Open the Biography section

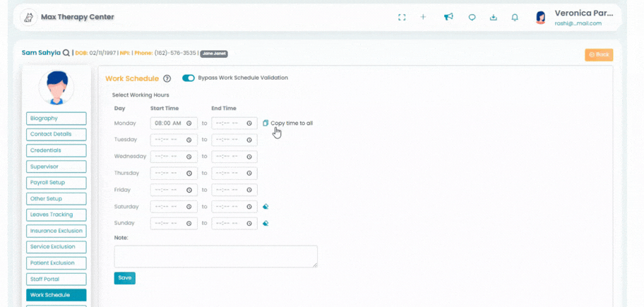56,118
